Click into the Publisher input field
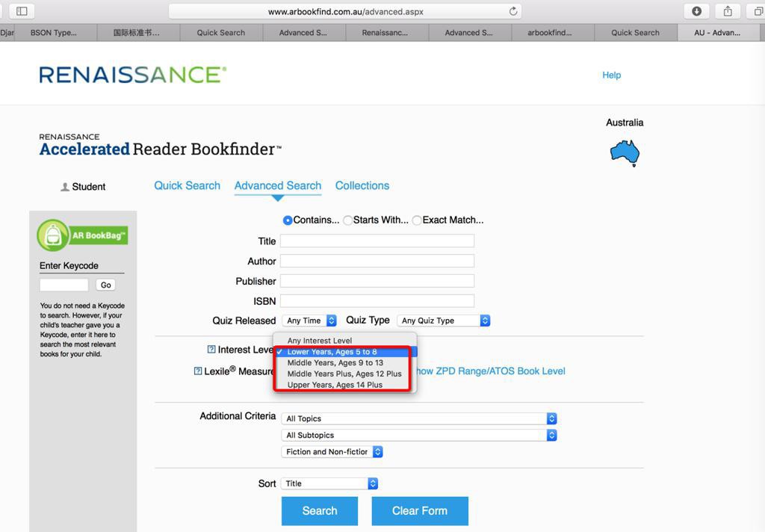 coord(377,281)
